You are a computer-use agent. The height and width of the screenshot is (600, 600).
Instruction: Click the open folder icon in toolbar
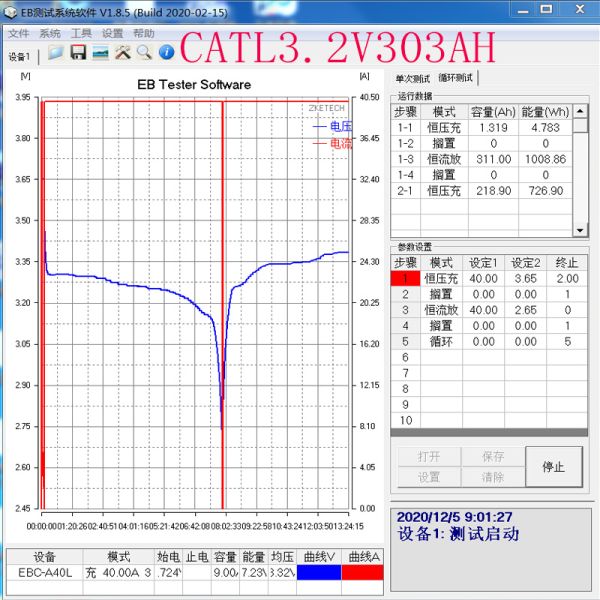[x=56, y=52]
